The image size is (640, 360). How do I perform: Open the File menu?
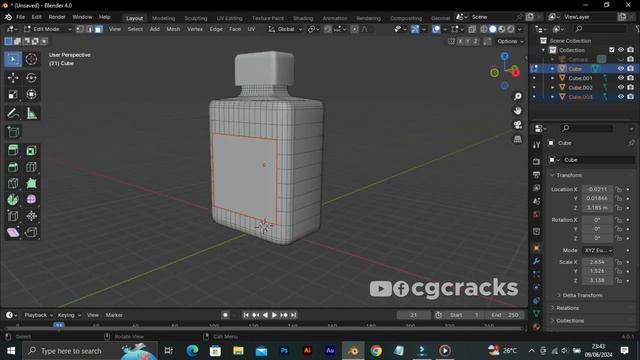coord(20,17)
